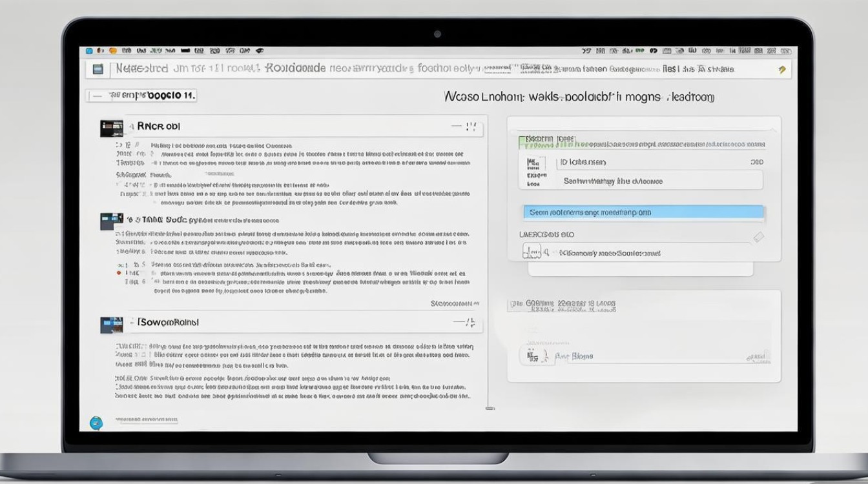The image size is (868, 484).
Task: Click the thumbnail icon beside the SowomRoinol heading
Action: tap(111, 325)
